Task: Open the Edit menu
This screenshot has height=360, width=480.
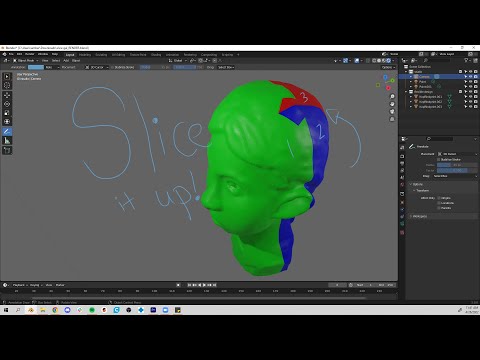Action: pyautogui.click(x=19, y=54)
